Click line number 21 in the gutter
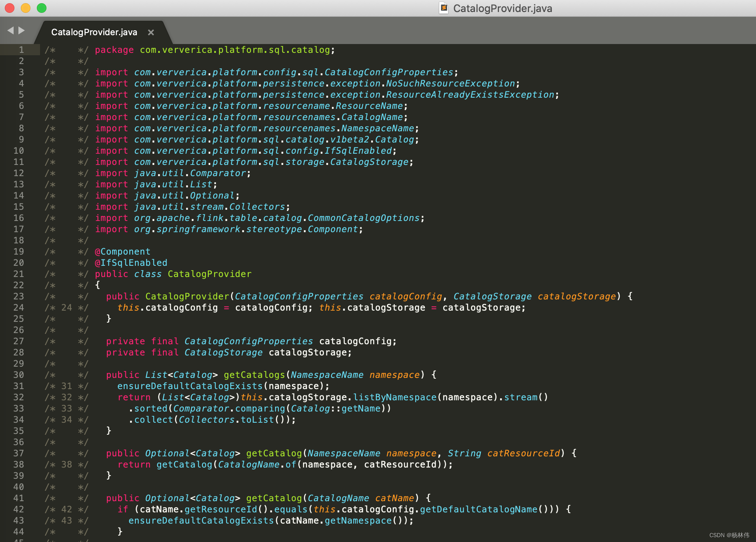The width and height of the screenshot is (756, 542). pyautogui.click(x=19, y=274)
